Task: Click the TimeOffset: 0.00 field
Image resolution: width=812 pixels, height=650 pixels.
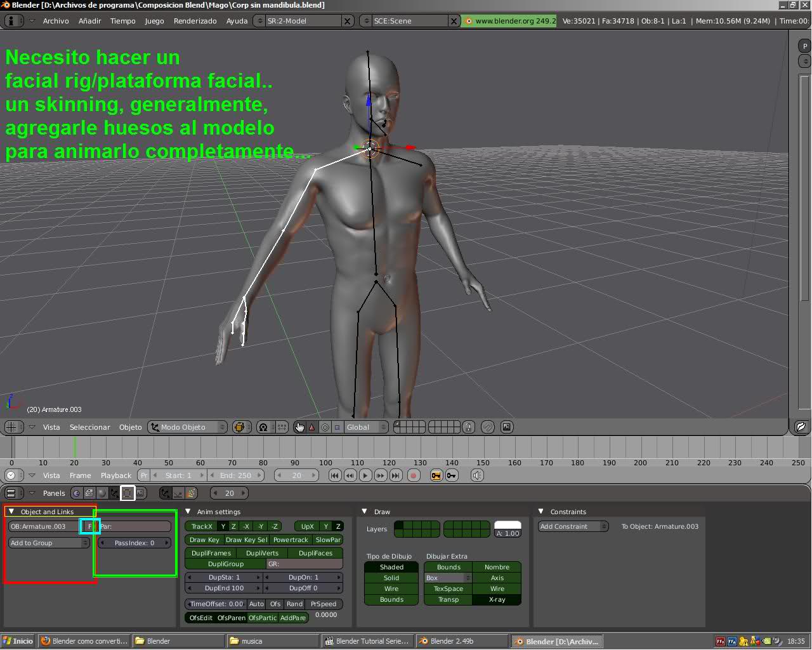Action: (216, 604)
